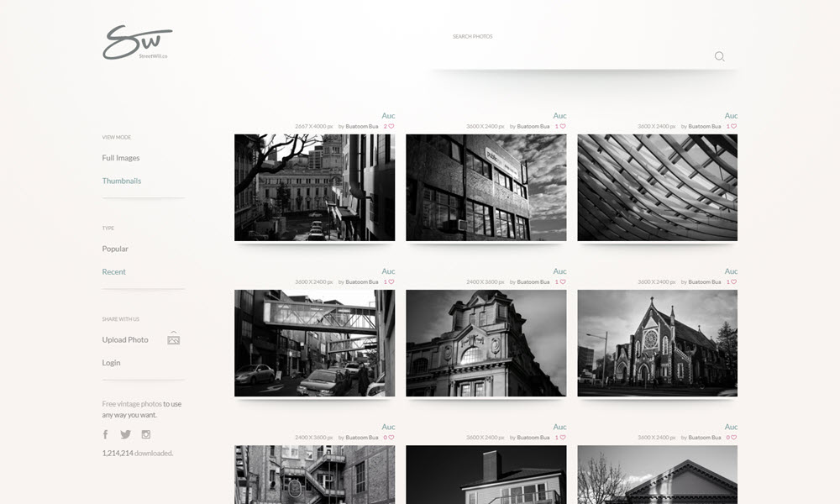840x504 pixels.
Task: Click the "1,214,214 downloaded" counter text
Action: pyautogui.click(x=138, y=453)
